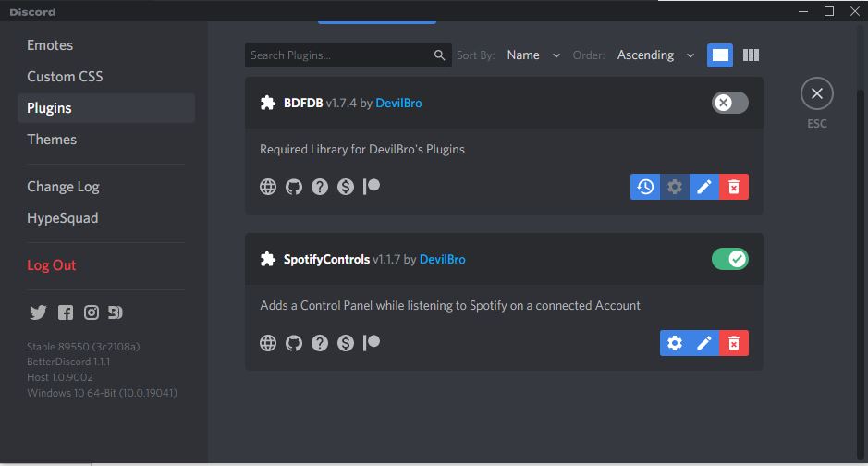Open BDFDB GitHub source icon
This screenshot has width=868, height=466.
coord(294,187)
